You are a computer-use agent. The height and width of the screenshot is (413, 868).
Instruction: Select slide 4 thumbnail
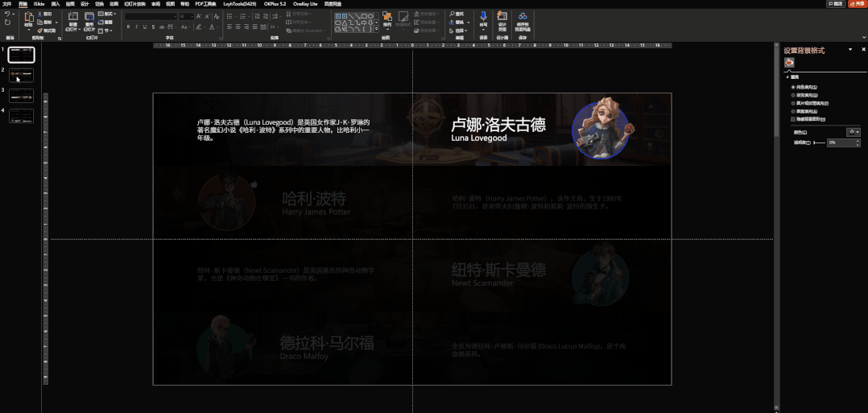click(21, 116)
